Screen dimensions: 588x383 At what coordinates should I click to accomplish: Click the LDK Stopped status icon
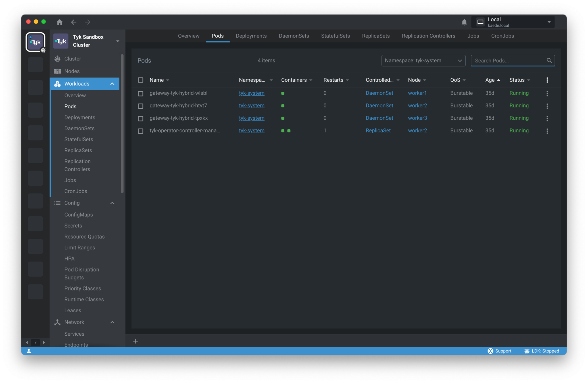point(527,351)
